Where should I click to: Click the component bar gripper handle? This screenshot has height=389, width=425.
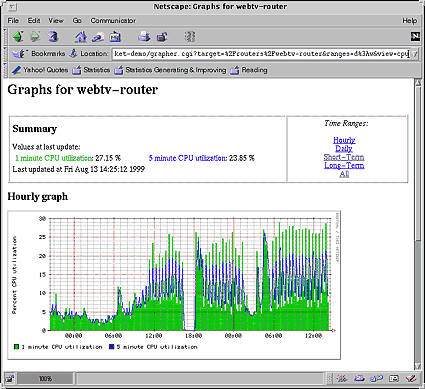click(330, 379)
